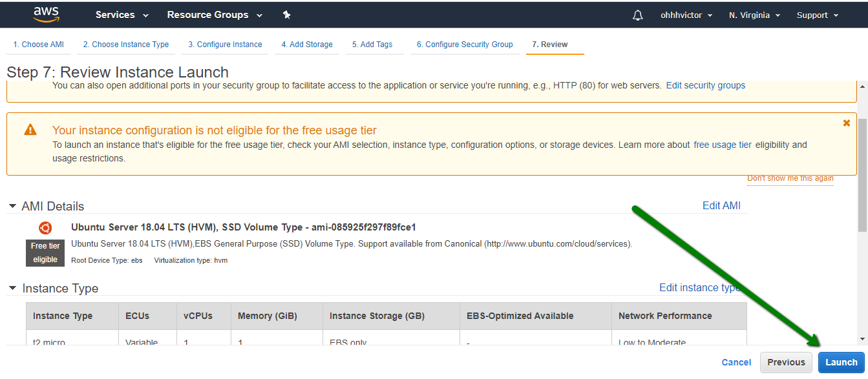Click the AWS logo home icon
The image size is (868, 379).
[x=46, y=14]
